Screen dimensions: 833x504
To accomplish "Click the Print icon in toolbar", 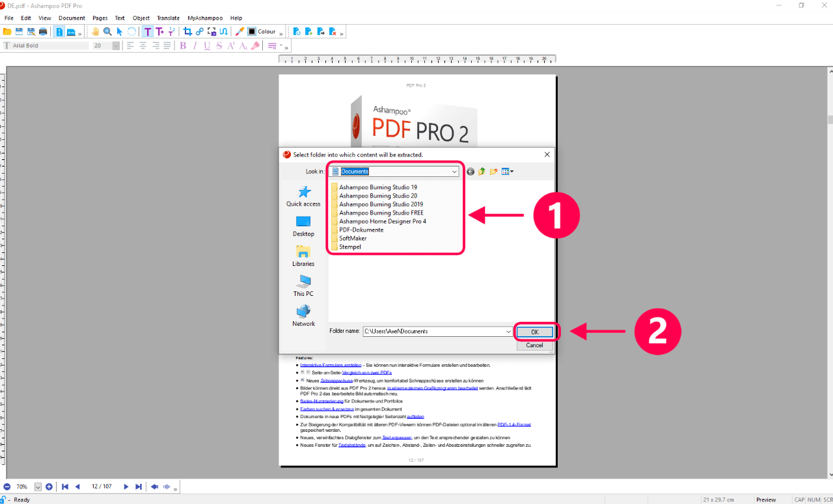I will tap(43, 31).
